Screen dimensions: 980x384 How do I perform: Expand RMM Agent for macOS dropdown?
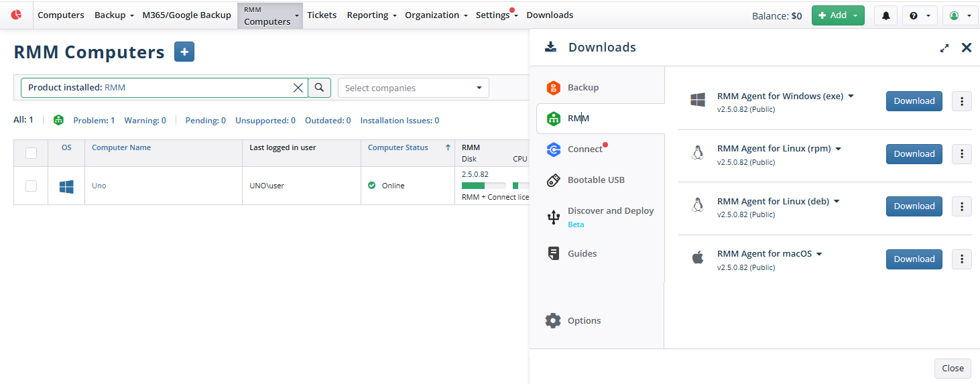pyautogui.click(x=819, y=254)
